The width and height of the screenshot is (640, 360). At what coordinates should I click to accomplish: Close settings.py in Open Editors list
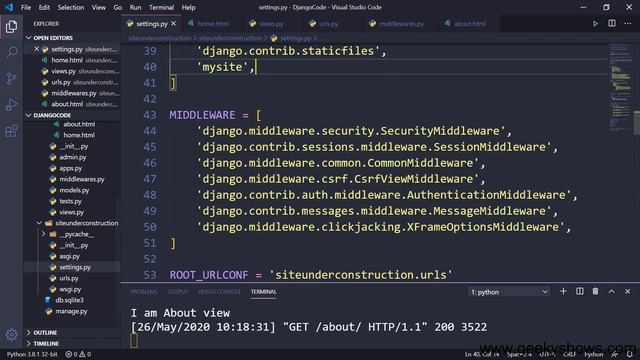(36, 49)
